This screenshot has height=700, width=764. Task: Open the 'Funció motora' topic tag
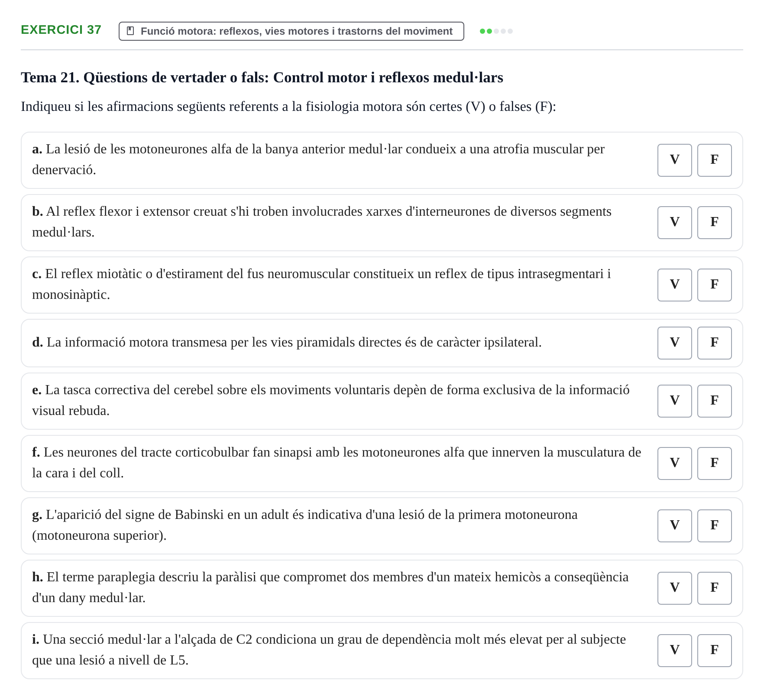click(x=291, y=31)
